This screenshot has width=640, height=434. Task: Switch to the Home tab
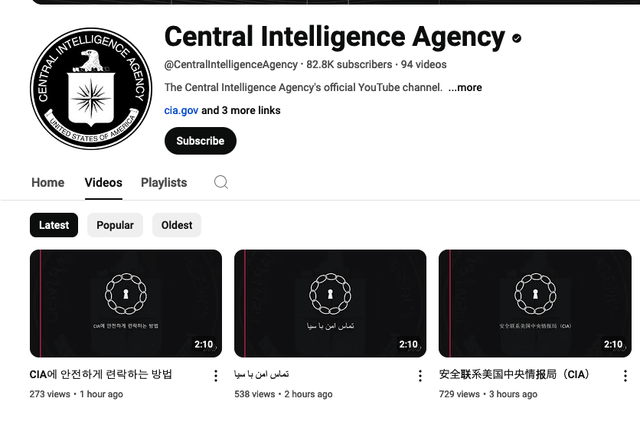click(x=48, y=183)
